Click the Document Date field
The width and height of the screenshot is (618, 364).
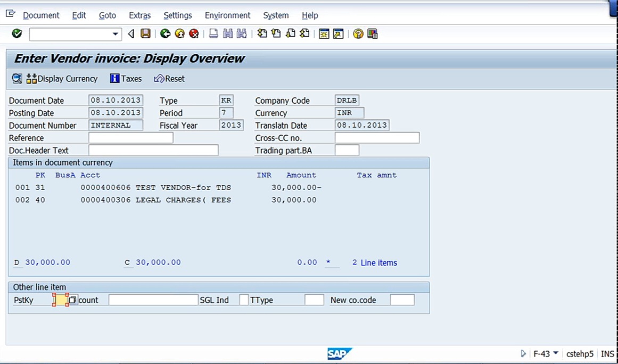point(116,100)
